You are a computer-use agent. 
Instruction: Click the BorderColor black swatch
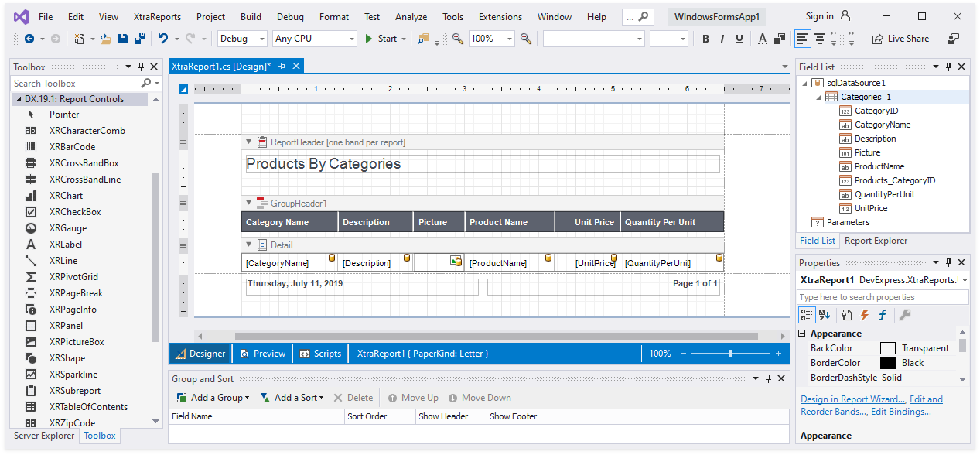coord(887,363)
